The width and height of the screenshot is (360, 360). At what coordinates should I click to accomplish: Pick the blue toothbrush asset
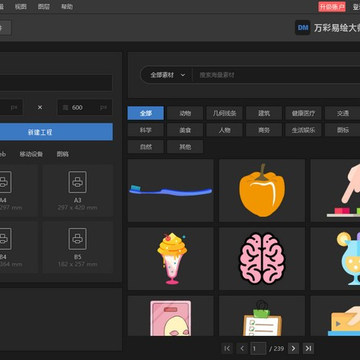point(171,191)
